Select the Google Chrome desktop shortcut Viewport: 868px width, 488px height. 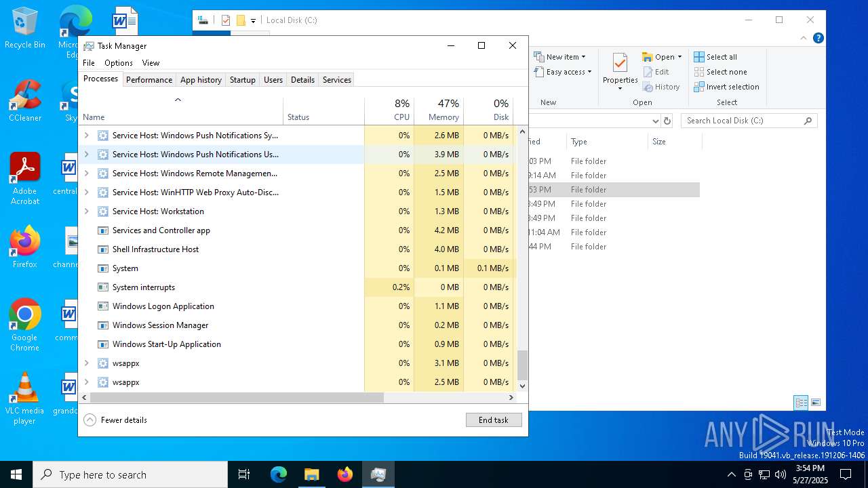tap(25, 325)
